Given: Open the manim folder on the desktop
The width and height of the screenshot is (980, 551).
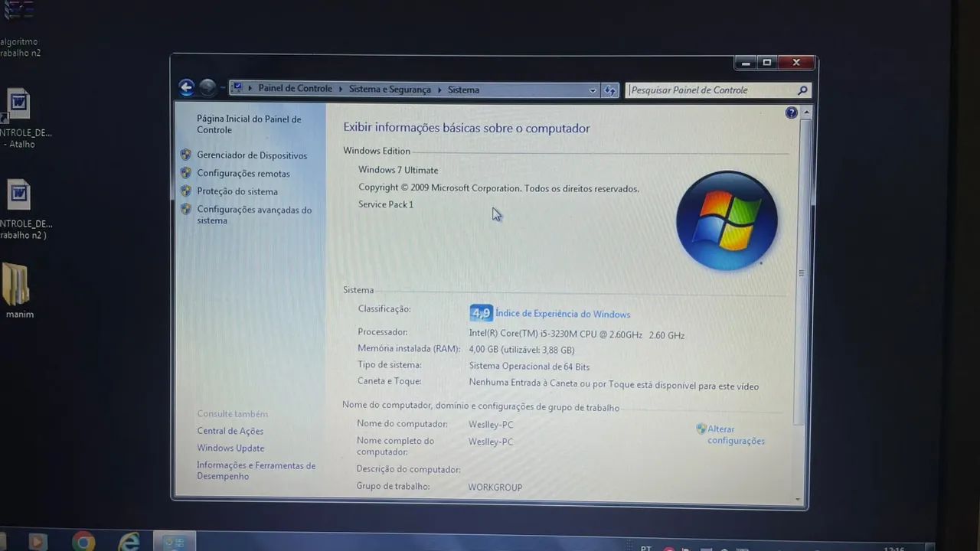Looking at the screenshot, I should [x=18, y=291].
